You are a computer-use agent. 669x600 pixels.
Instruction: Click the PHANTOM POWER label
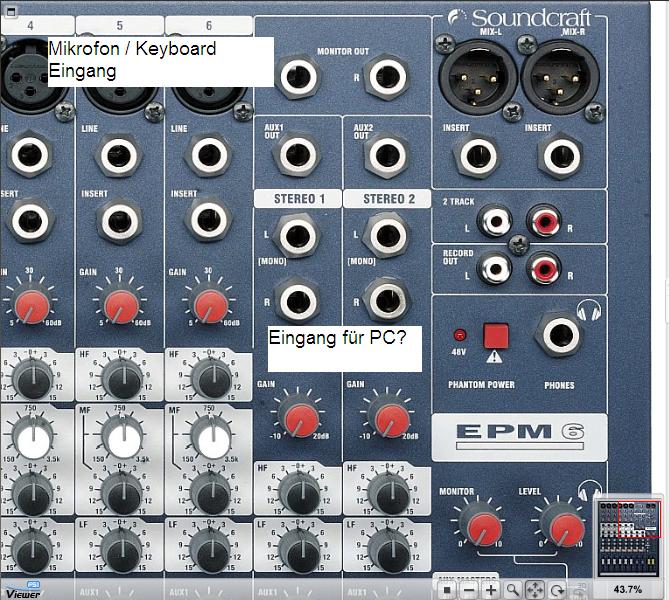[x=481, y=384]
